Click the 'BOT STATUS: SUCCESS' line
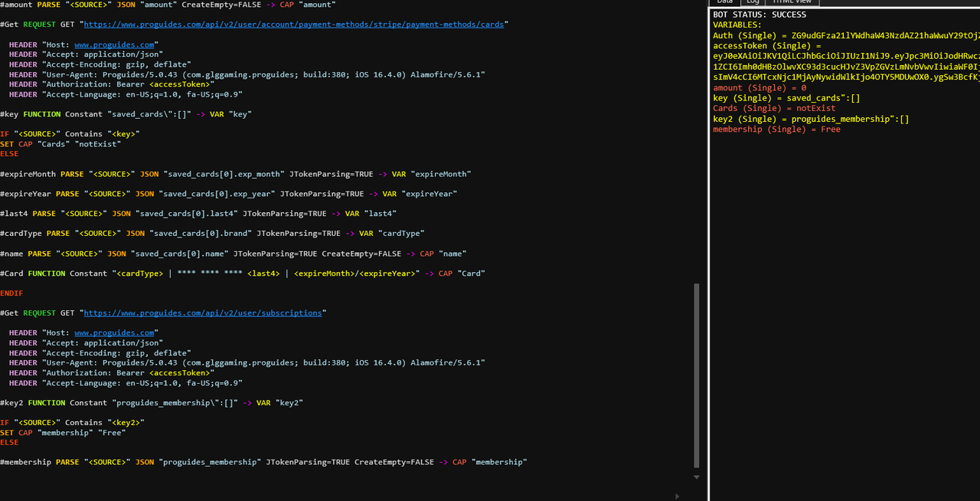Viewport: 980px width, 501px height. point(759,15)
